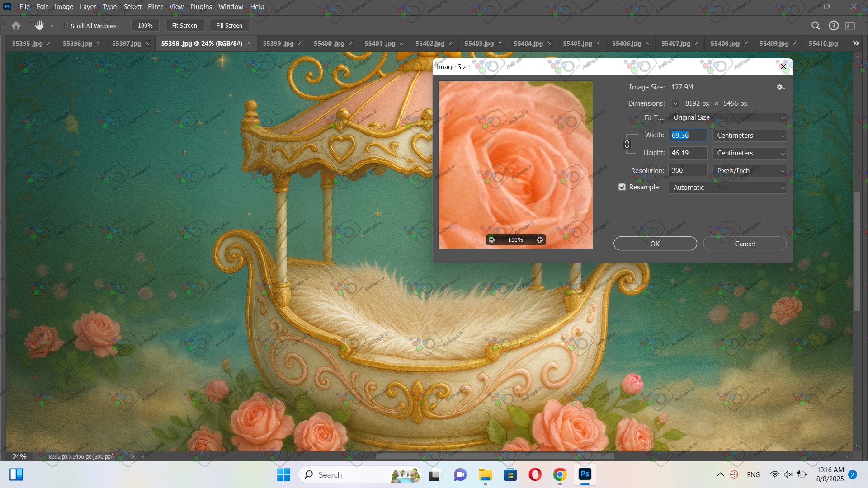
Task: Expand the Width units Centimeters dropdown
Action: point(750,136)
